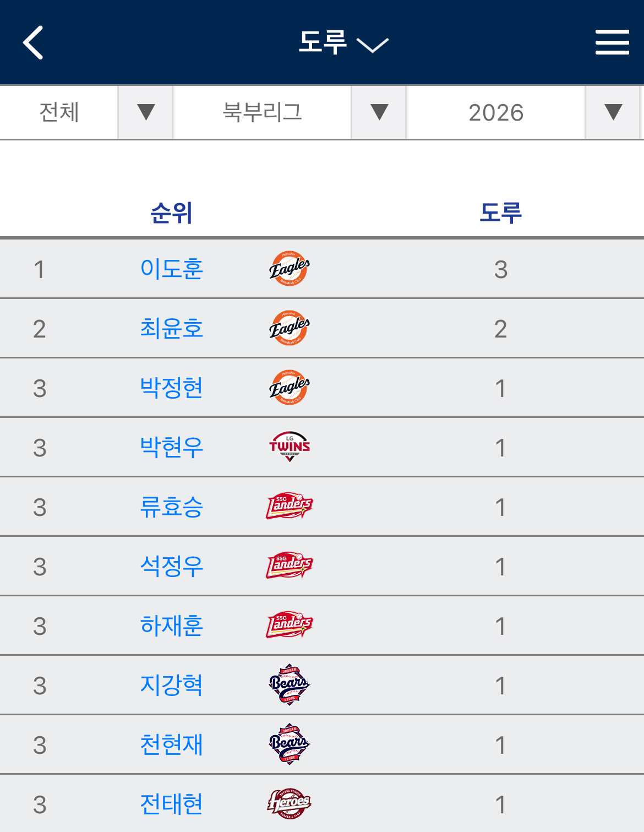Click Bears logo beside 지강혁

(x=290, y=685)
